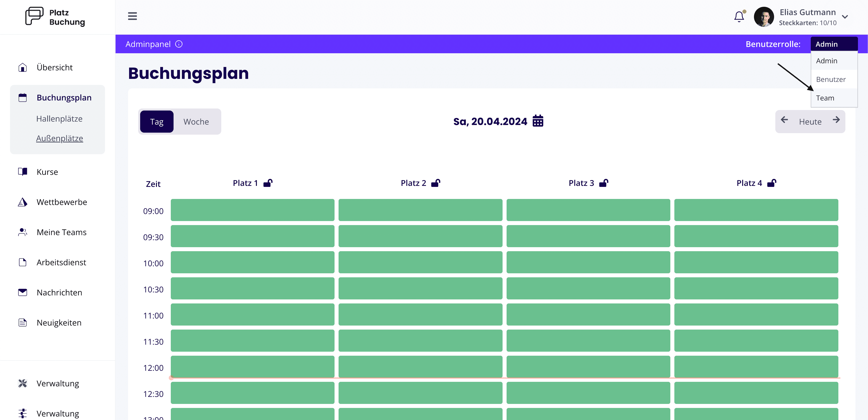
Task: Book Platz 3 at 10:00
Action: pyautogui.click(x=588, y=262)
